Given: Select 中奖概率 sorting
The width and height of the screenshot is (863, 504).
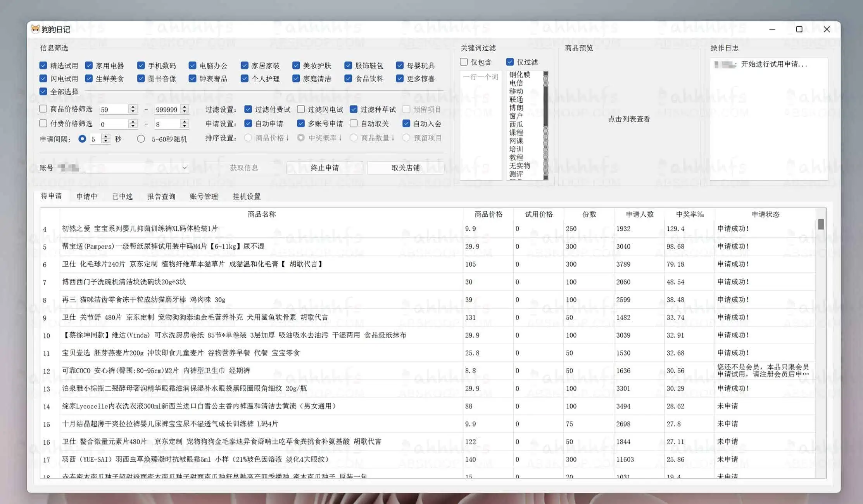Looking at the screenshot, I should 301,138.
